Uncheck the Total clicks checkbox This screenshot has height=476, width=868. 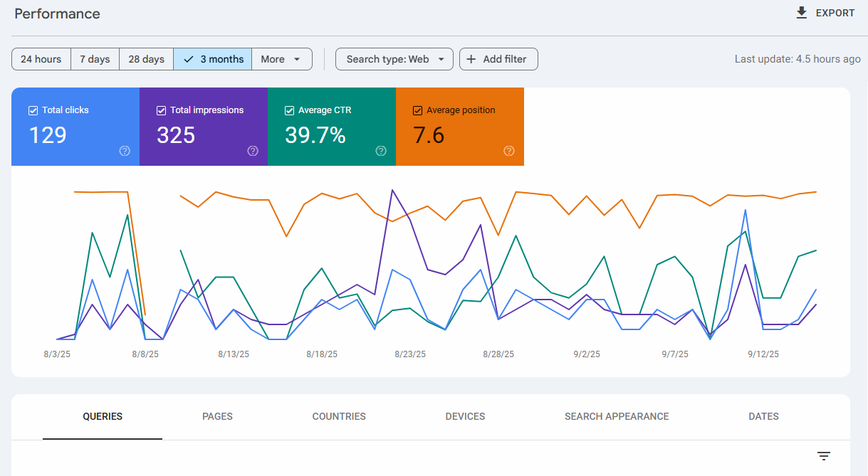tap(33, 110)
